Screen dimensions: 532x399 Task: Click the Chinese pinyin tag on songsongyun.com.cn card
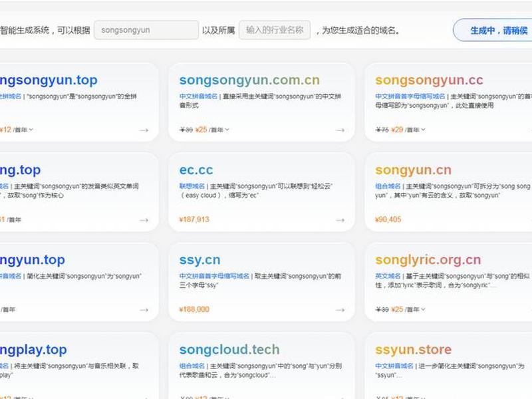click(198, 96)
